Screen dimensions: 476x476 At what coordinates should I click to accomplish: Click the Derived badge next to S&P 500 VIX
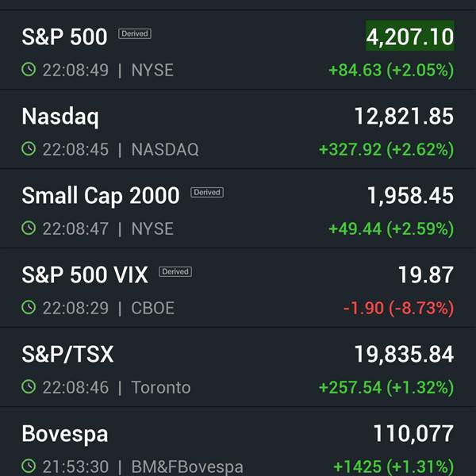point(175,271)
